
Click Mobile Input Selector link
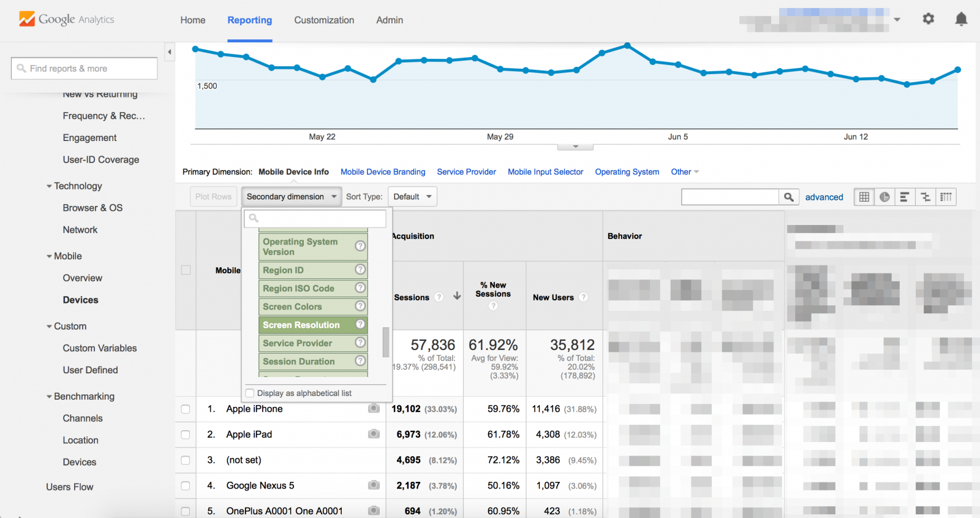[x=545, y=172]
